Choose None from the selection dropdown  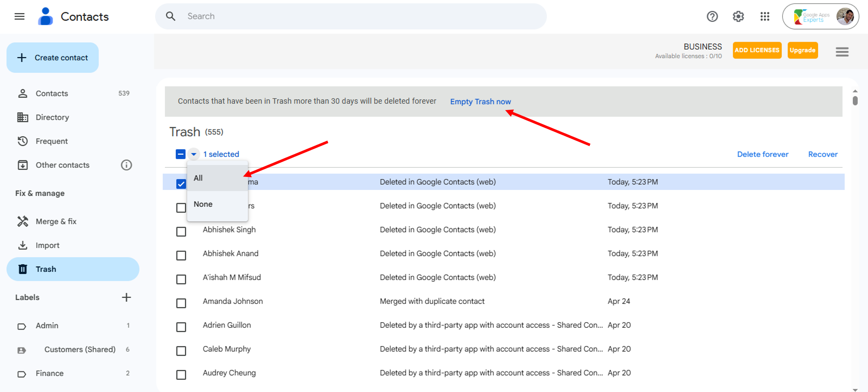pyautogui.click(x=203, y=204)
